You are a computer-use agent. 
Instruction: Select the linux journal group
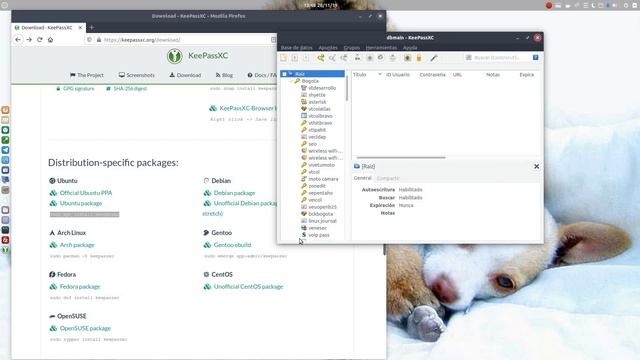pos(322,221)
